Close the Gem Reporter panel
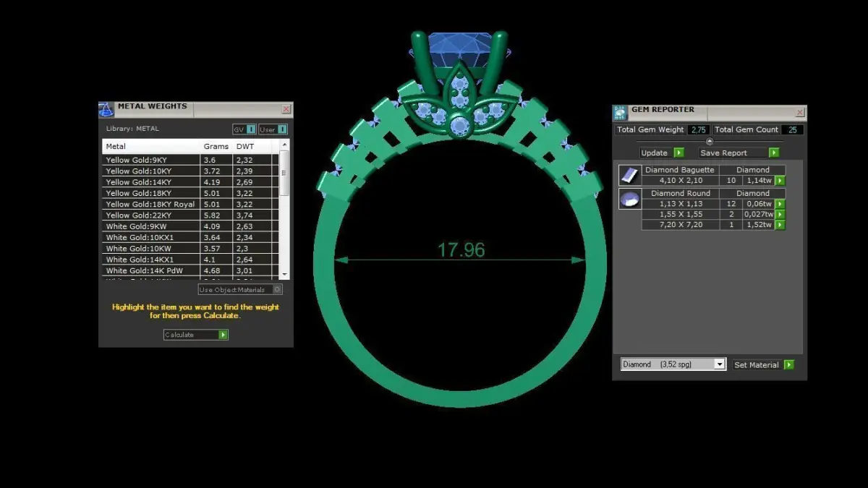The width and height of the screenshot is (868, 488). pos(800,113)
